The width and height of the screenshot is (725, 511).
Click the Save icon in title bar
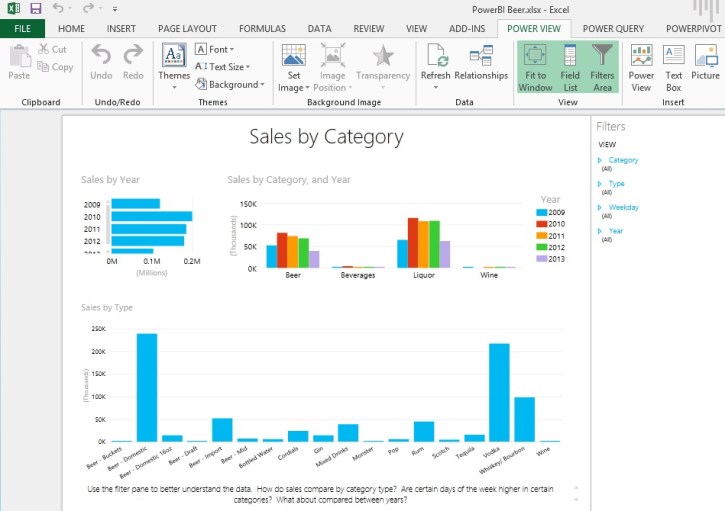(x=35, y=8)
